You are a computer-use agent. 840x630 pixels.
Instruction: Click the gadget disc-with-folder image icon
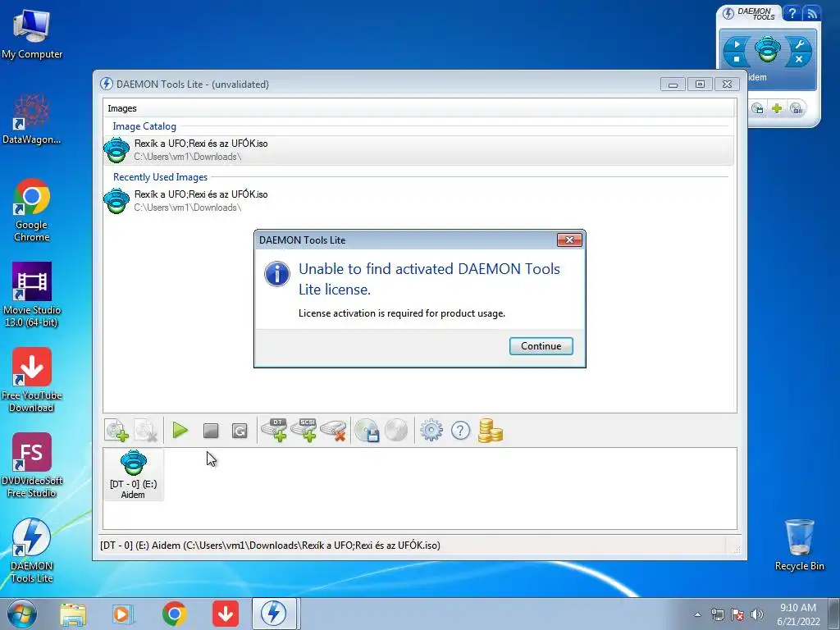757,109
